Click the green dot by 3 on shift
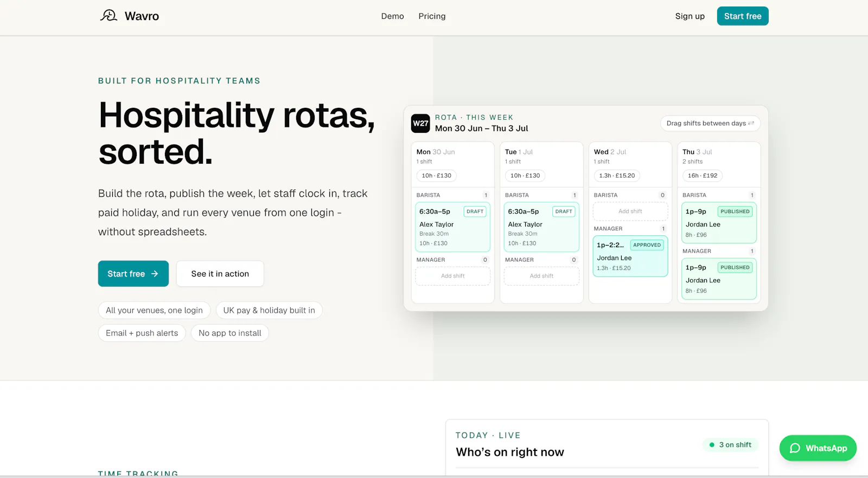Image resolution: width=868 pixels, height=478 pixels. 712,445
